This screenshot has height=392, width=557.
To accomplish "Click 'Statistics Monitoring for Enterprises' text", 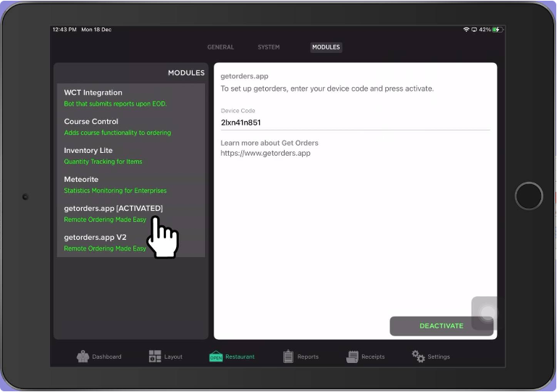I will 115,191.
